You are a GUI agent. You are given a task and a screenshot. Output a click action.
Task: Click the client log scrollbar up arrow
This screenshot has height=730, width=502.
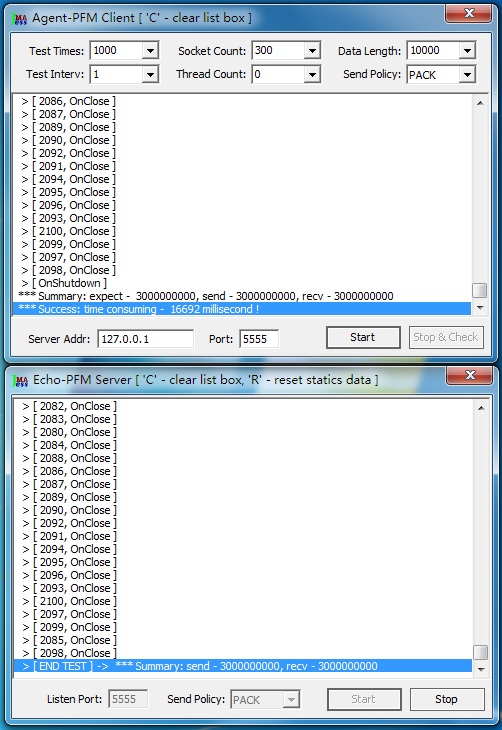[480, 102]
